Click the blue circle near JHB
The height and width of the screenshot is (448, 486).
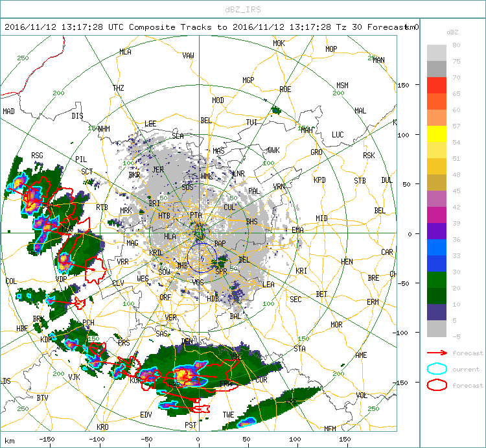click(x=202, y=257)
